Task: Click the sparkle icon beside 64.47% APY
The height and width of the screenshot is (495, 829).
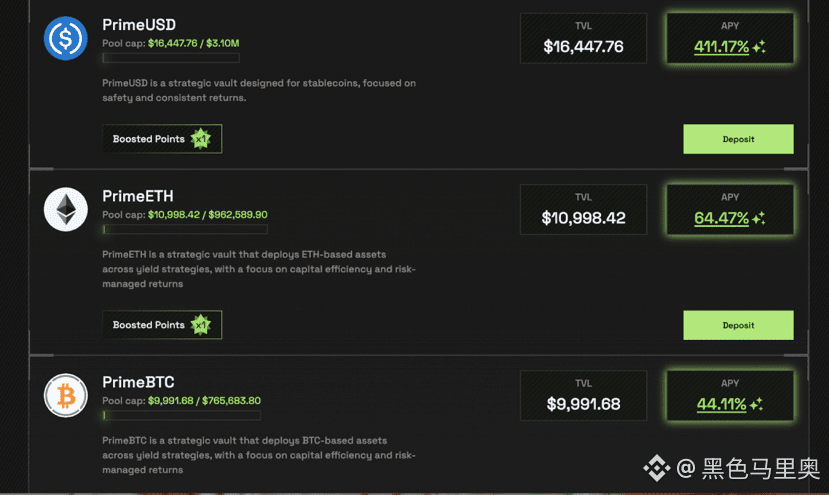Action: tap(759, 218)
